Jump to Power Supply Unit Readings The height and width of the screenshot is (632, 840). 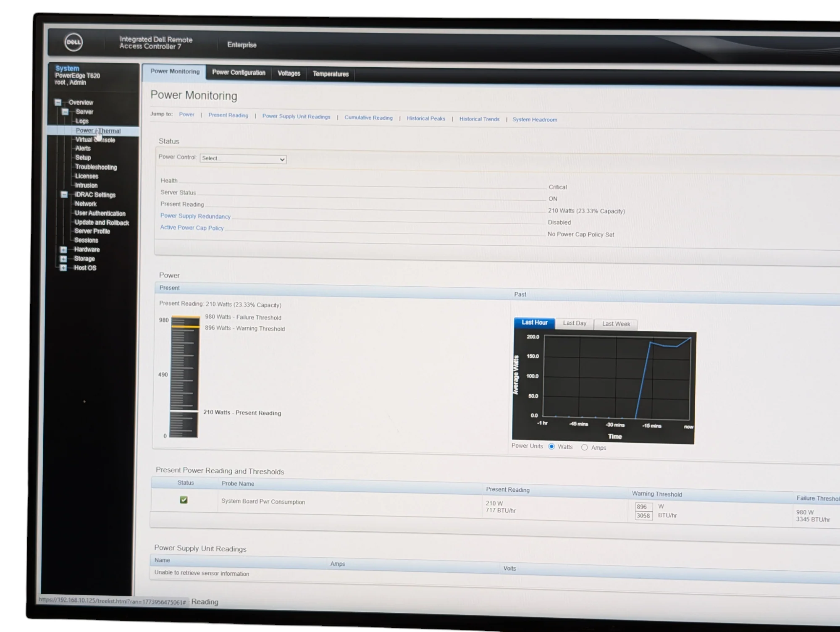(296, 116)
